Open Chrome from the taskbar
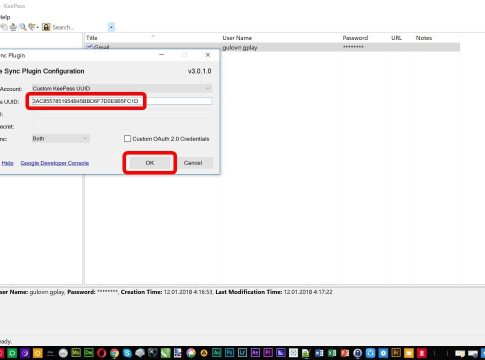The height and width of the screenshot is (360, 485). pos(114,353)
